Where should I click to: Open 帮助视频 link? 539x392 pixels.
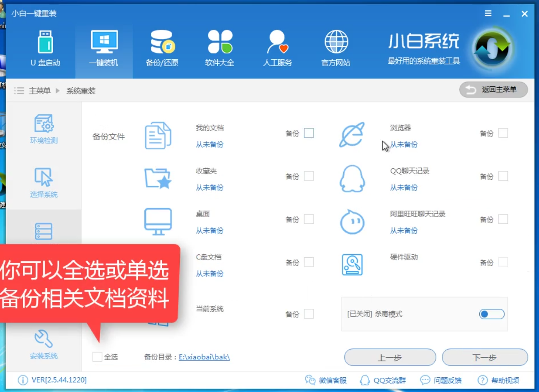pyautogui.click(x=499, y=380)
